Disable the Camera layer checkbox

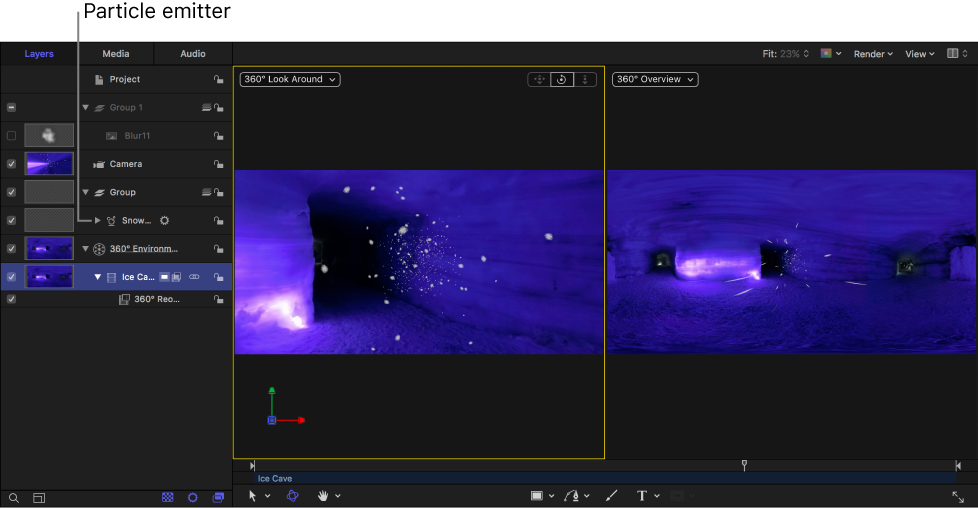coord(11,164)
